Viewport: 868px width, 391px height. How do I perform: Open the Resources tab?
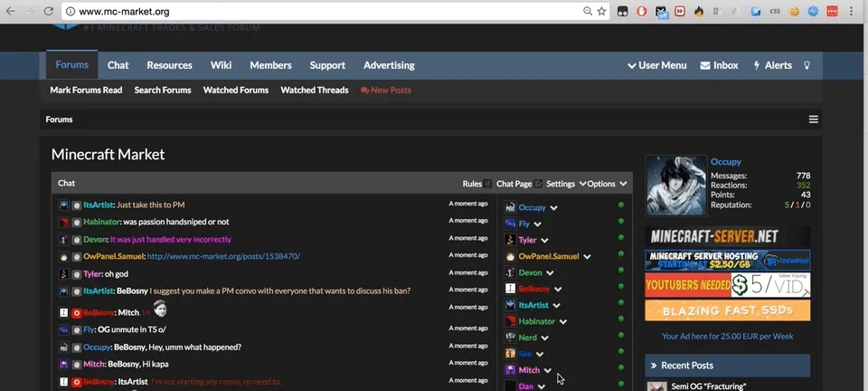[x=169, y=65]
